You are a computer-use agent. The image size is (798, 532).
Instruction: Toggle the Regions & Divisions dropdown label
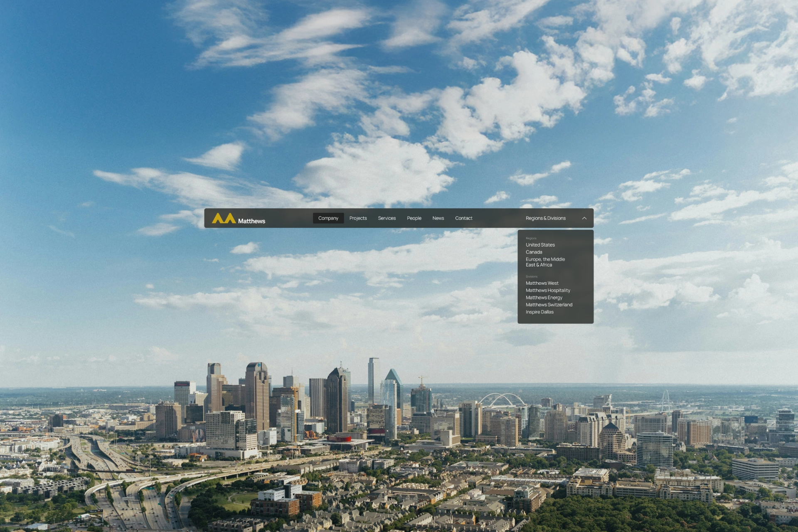[545, 218]
